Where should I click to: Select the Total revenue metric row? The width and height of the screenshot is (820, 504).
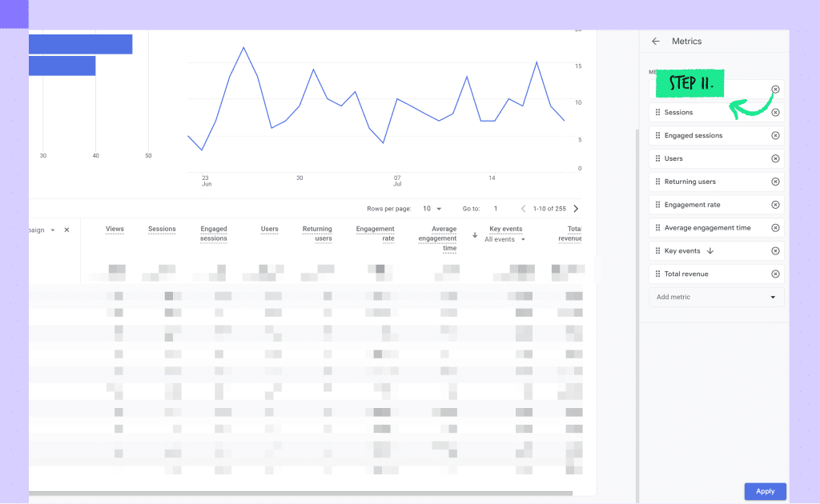[716, 274]
